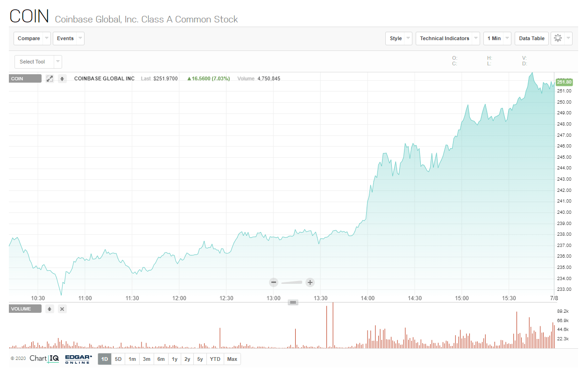Open the Select Tool dropdown
Image resolution: width=588 pixels, height=373 pixels.
coord(38,62)
